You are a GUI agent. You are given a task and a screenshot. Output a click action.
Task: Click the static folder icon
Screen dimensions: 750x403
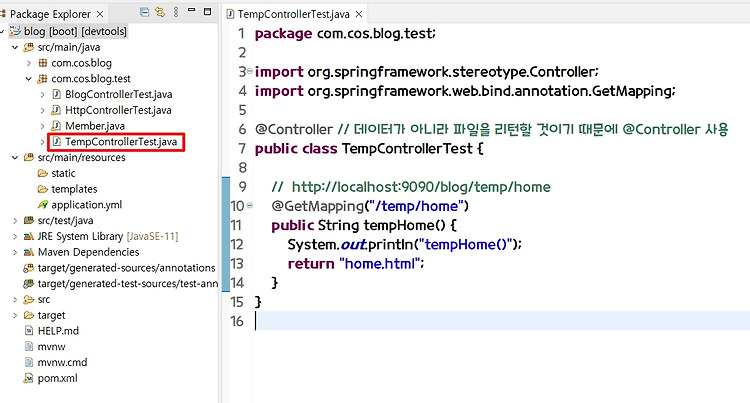[43, 173]
